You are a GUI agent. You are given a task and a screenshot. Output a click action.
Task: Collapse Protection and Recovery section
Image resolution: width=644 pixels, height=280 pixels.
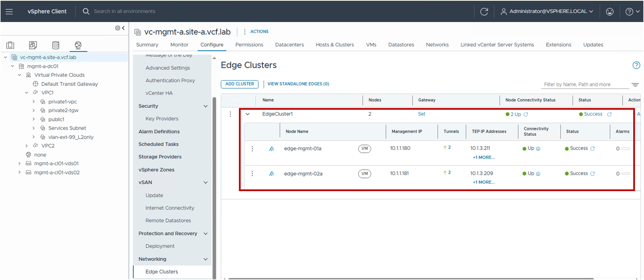(205, 234)
